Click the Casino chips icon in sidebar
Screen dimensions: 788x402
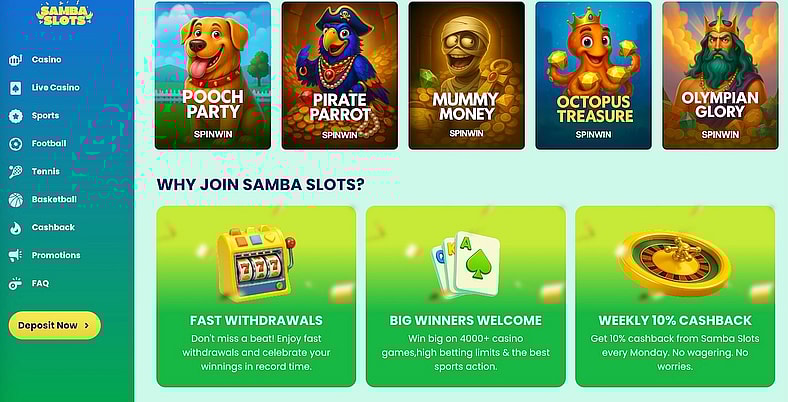coord(15,60)
